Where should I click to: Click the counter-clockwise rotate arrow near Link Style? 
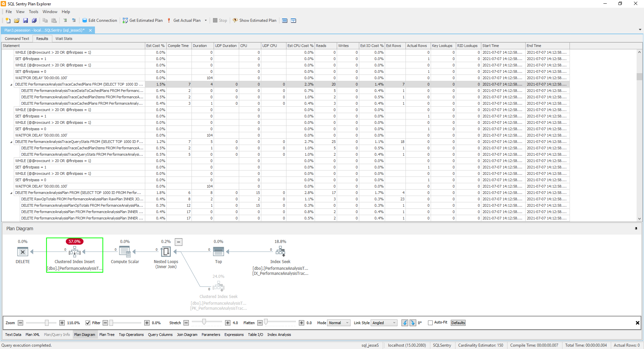[x=404, y=323]
